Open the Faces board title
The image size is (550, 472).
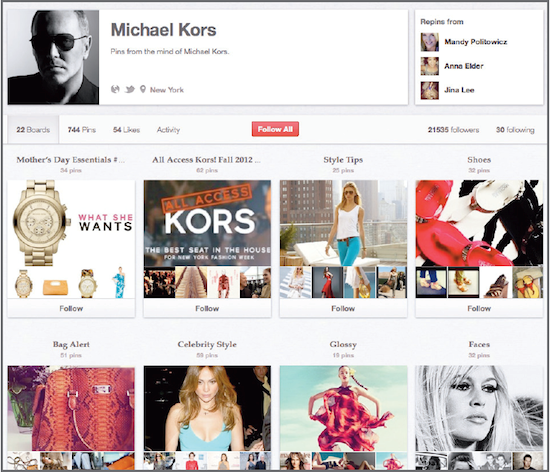(x=479, y=344)
